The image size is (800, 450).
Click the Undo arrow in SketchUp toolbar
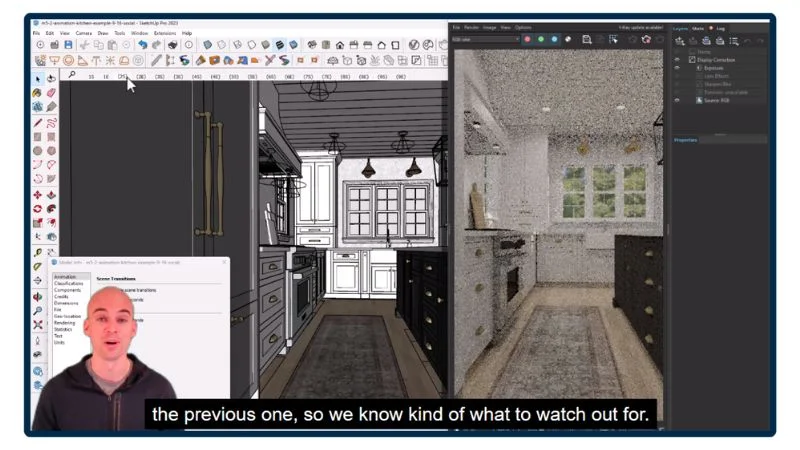point(143,45)
